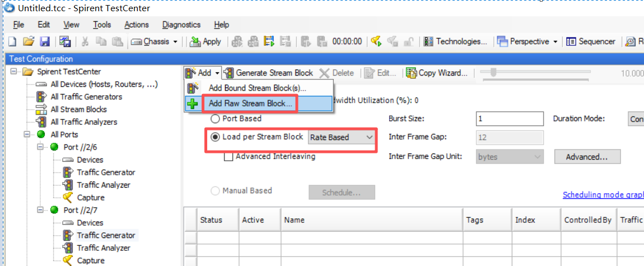Click the Paste clipboard icon
Viewport: 644px width, 266px height.
(x=118, y=41)
